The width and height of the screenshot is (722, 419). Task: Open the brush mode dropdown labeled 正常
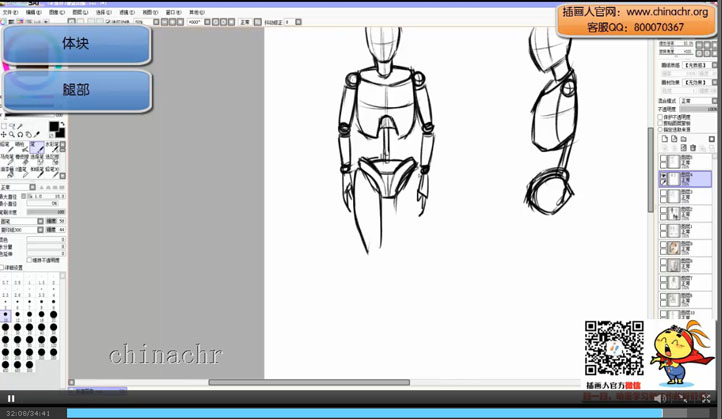[x=18, y=187]
